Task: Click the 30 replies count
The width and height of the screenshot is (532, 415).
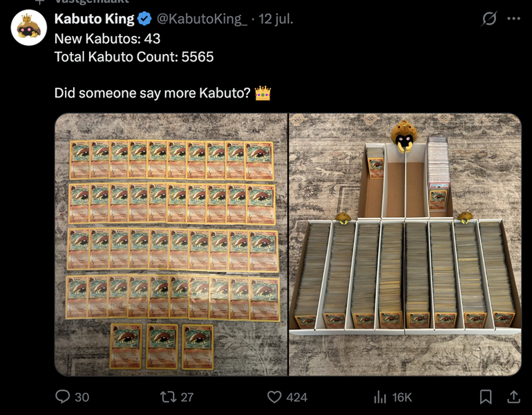Action: point(82,397)
